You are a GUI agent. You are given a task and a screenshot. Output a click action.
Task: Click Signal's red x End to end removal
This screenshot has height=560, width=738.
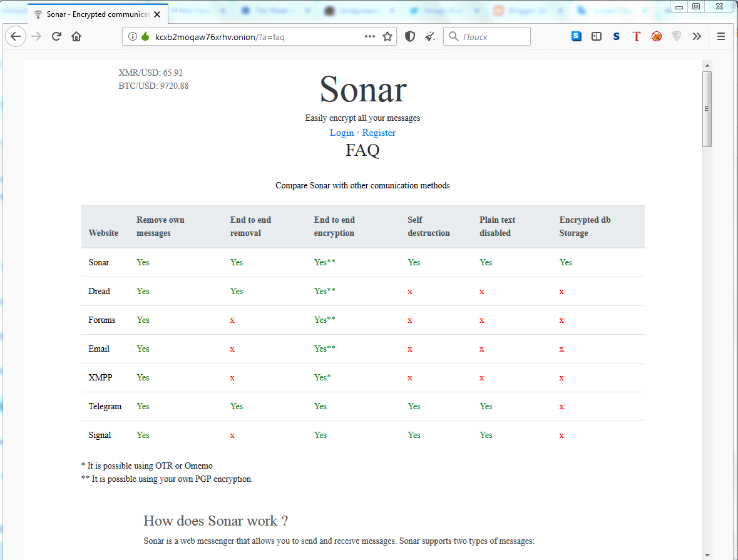point(232,435)
